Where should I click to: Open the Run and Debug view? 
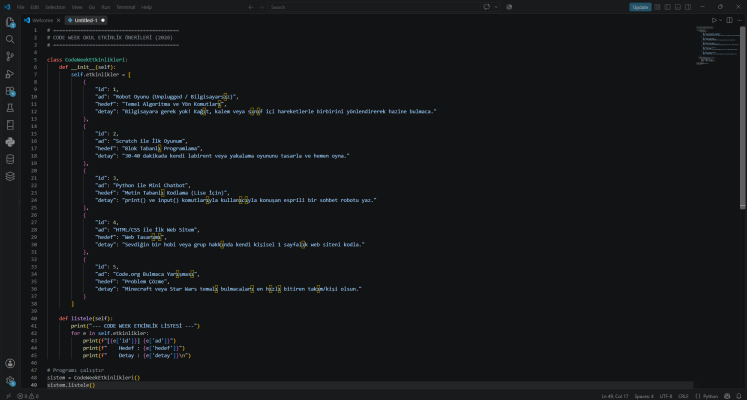10,73
